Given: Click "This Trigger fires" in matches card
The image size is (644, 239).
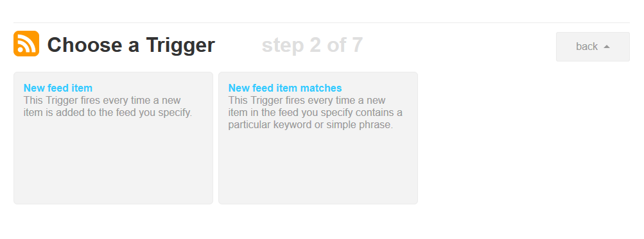Looking at the screenshot, I should click(268, 101).
